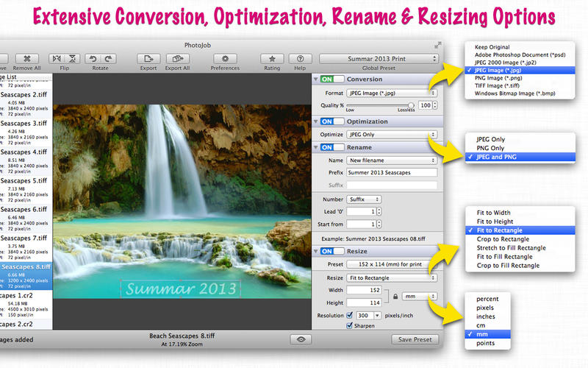Image resolution: width=588 pixels, height=368 pixels.
Task: Collapse the Resize section triangle
Action: click(316, 251)
